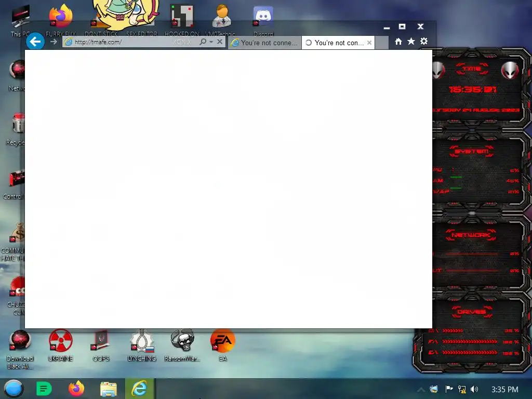Select the Network desktop icon
The image size is (532, 399).
coord(16,76)
